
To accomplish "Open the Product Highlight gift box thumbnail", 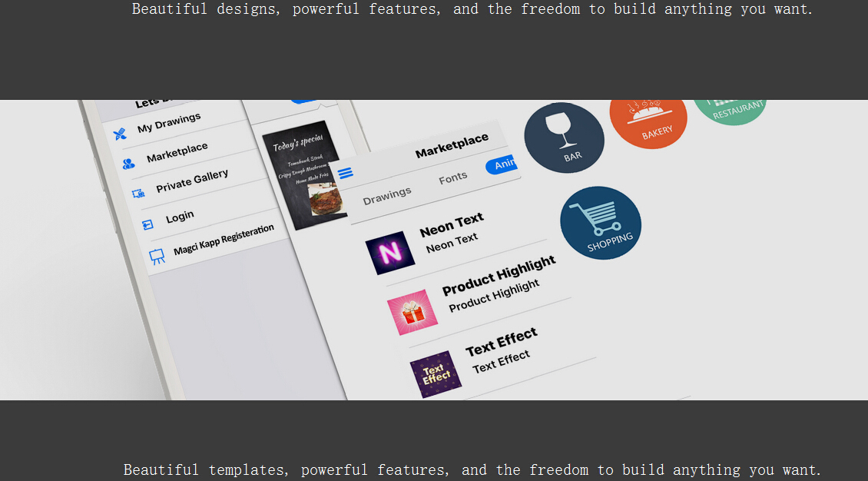I will [412, 313].
